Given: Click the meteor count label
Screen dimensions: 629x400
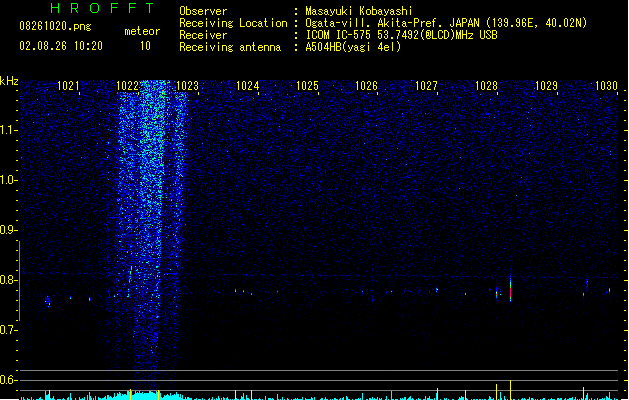Looking at the screenshot, I should coord(142,31).
